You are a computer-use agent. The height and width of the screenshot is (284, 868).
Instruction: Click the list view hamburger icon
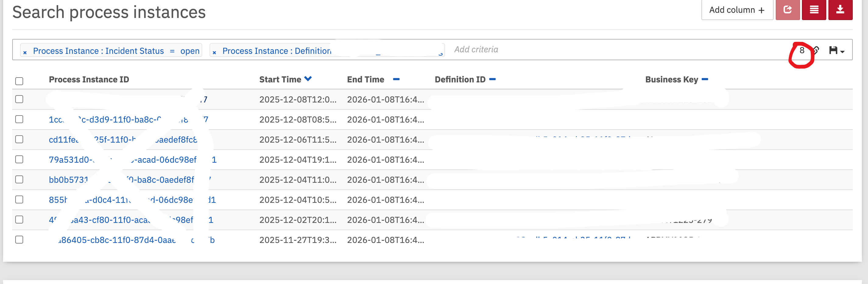(814, 10)
